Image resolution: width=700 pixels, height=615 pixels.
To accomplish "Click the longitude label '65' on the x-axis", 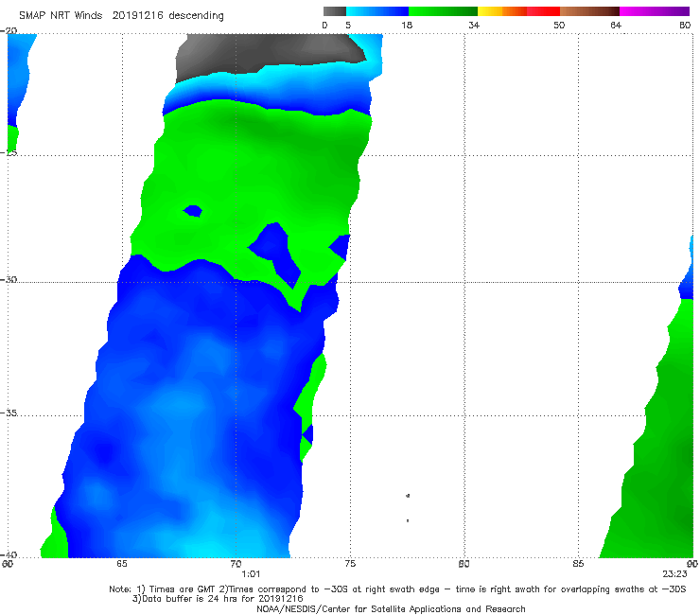I will [122, 564].
